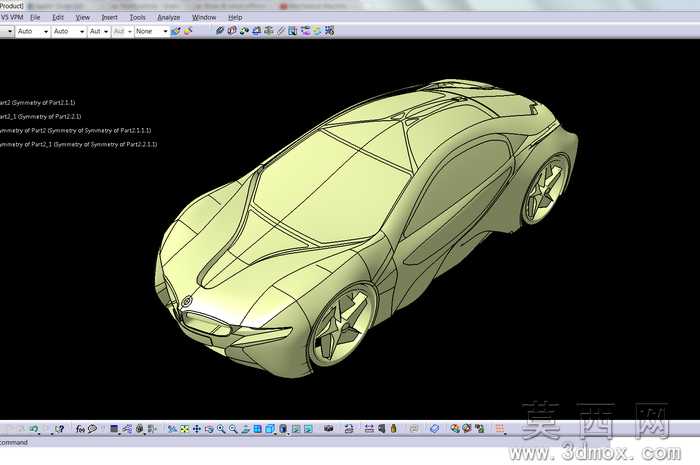The width and height of the screenshot is (700, 465).
Task: Open the Edit menu
Action: coord(58,17)
